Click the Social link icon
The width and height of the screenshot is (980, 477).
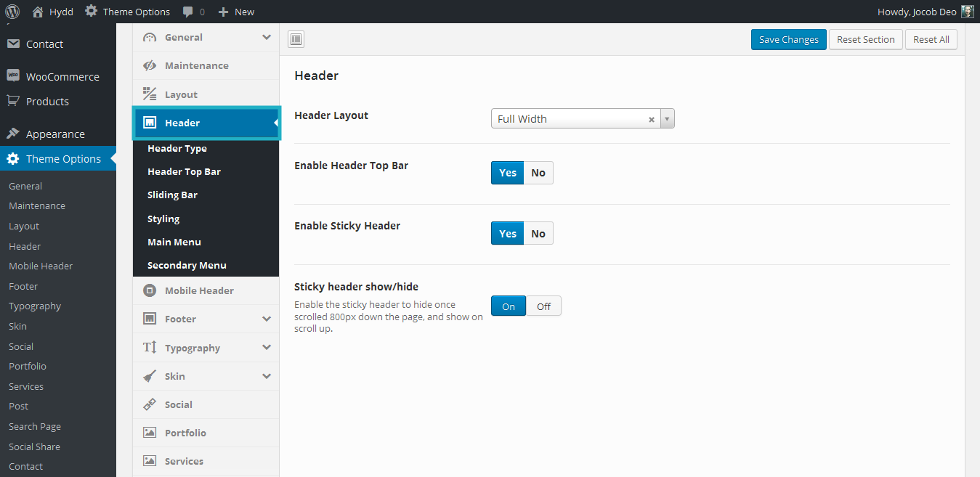coord(150,404)
